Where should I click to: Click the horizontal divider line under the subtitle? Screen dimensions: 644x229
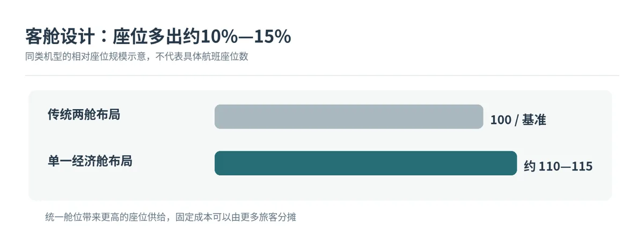coord(322,75)
